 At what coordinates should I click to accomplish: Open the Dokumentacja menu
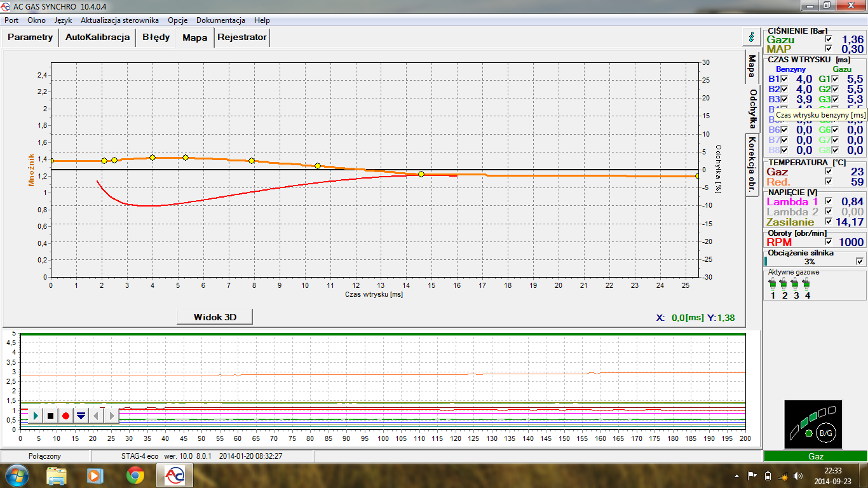[x=220, y=20]
